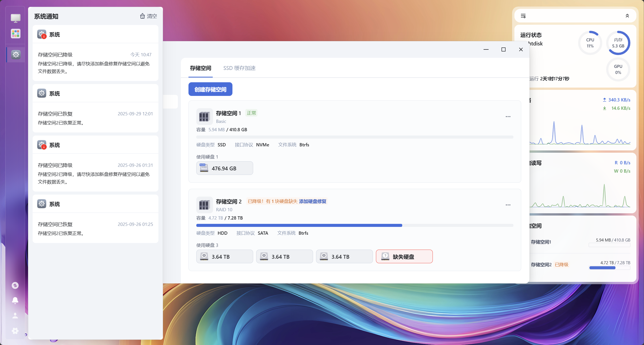The height and width of the screenshot is (345, 644).
Task: Click the user account icon in sidebar
Action: [x=15, y=316]
